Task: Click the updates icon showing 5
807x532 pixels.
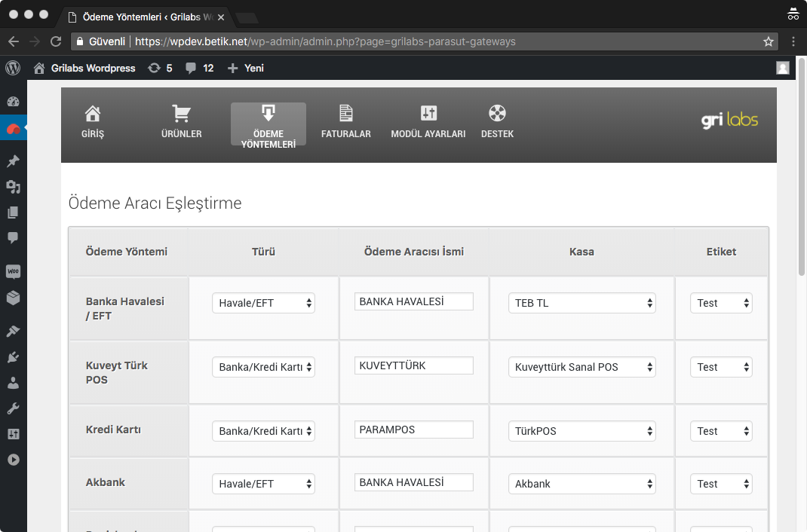Action: click(160, 68)
